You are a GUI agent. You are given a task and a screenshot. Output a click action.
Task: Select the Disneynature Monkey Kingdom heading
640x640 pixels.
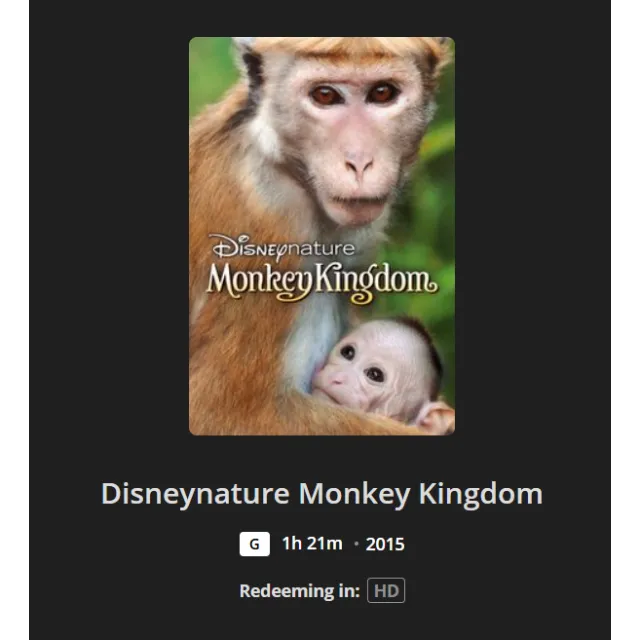pos(322,494)
